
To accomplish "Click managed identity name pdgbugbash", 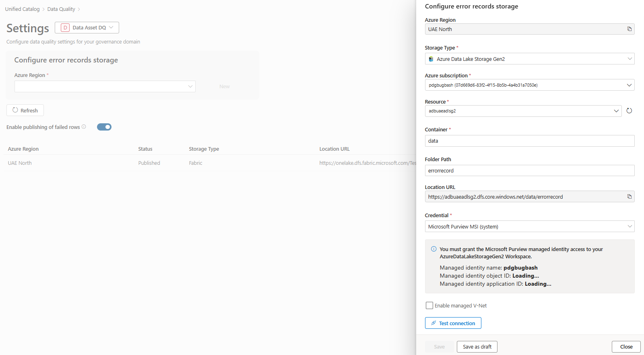I will pyautogui.click(x=520, y=268).
